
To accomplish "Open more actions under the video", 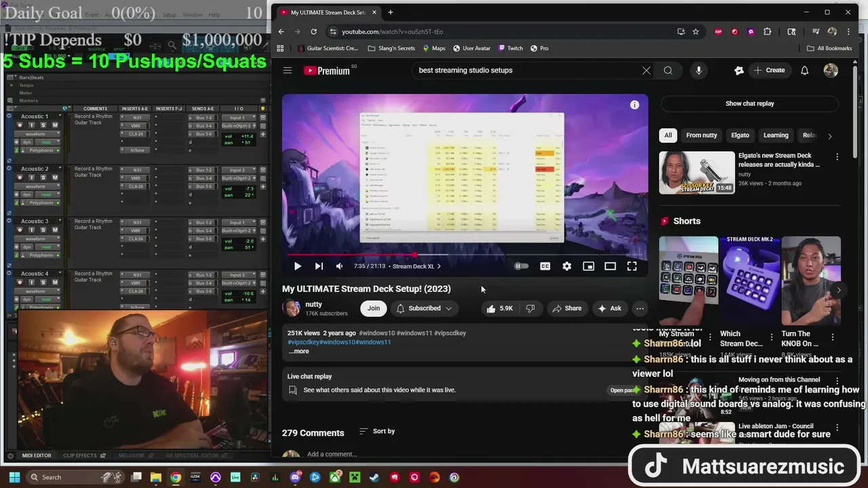I will (639, 308).
